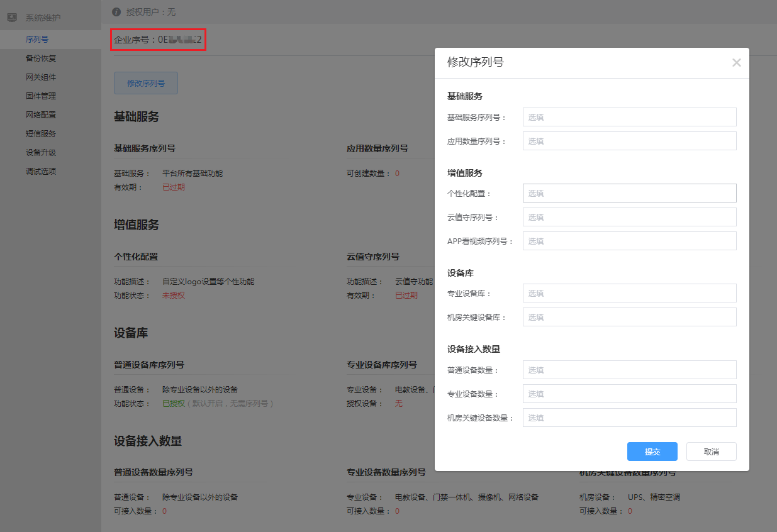Click the APP看视频序列号 input field
The height and width of the screenshot is (532, 777).
[x=629, y=241]
